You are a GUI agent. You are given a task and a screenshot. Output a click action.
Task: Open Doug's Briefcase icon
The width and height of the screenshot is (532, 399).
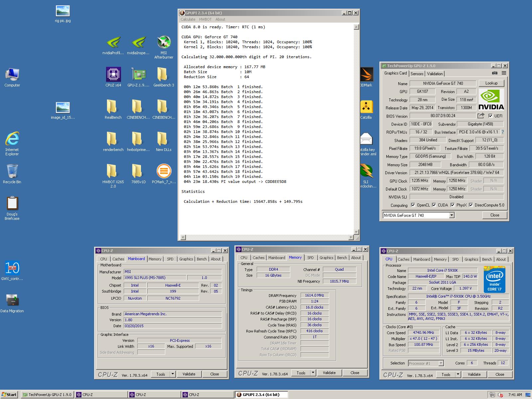coord(12,208)
